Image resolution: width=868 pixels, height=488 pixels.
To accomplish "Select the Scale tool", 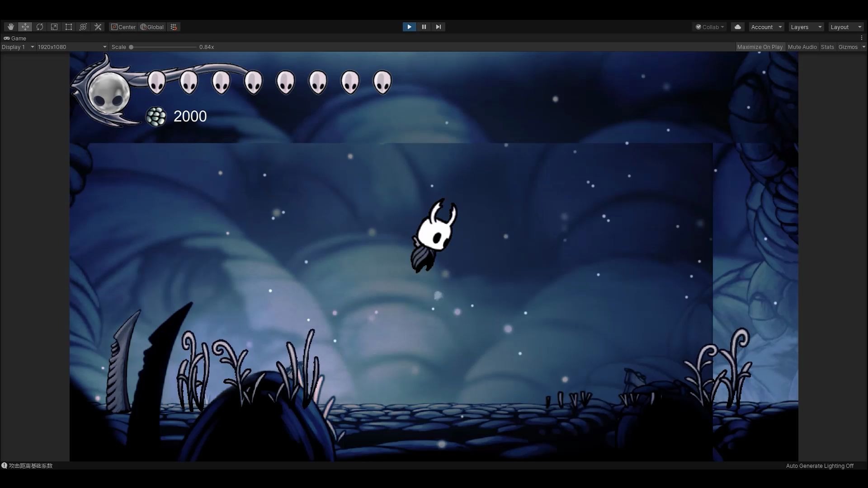I will [x=54, y=27].
